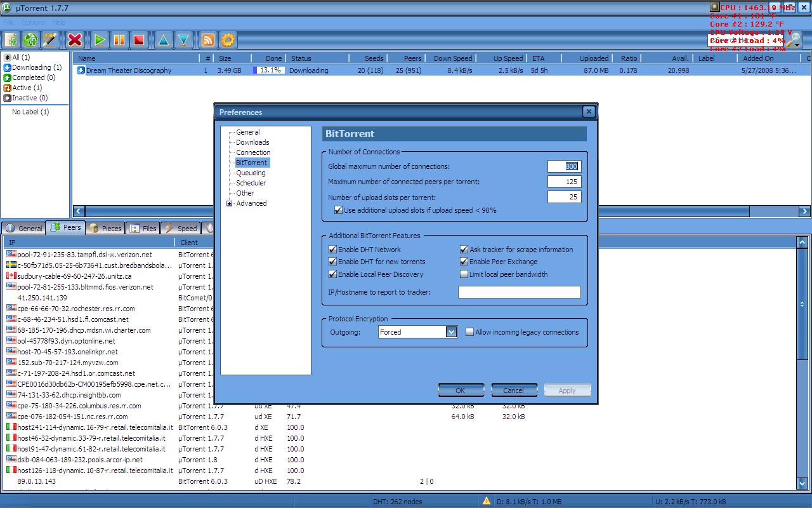Click the Add Torrent from URL globe icon

tap(30, 40)
